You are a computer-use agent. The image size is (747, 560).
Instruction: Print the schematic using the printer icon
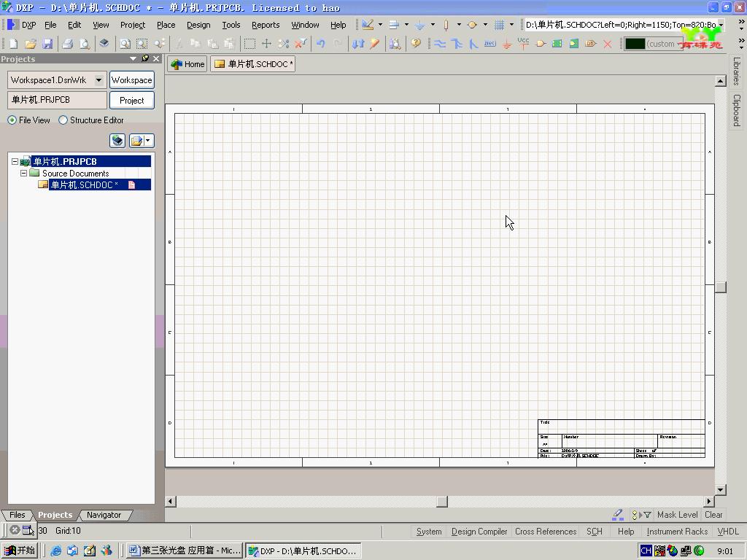pyautogui.click(x=67, y=44)
